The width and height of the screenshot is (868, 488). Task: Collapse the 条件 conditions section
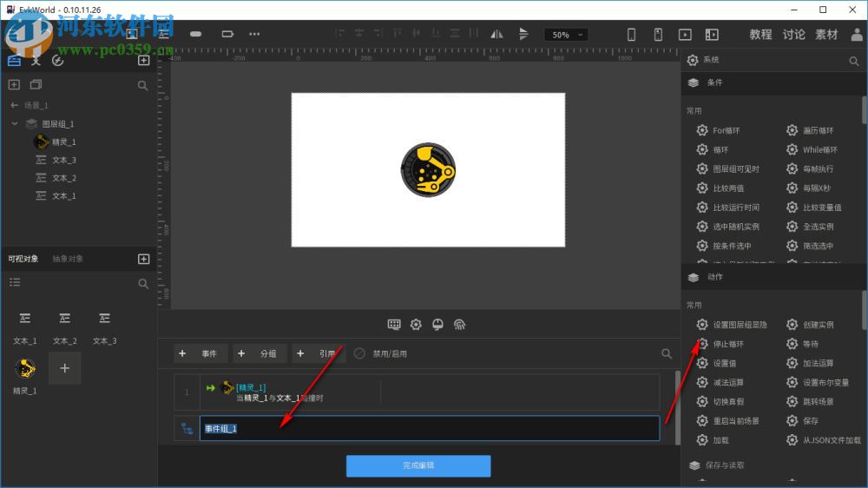tap(714, 82)
